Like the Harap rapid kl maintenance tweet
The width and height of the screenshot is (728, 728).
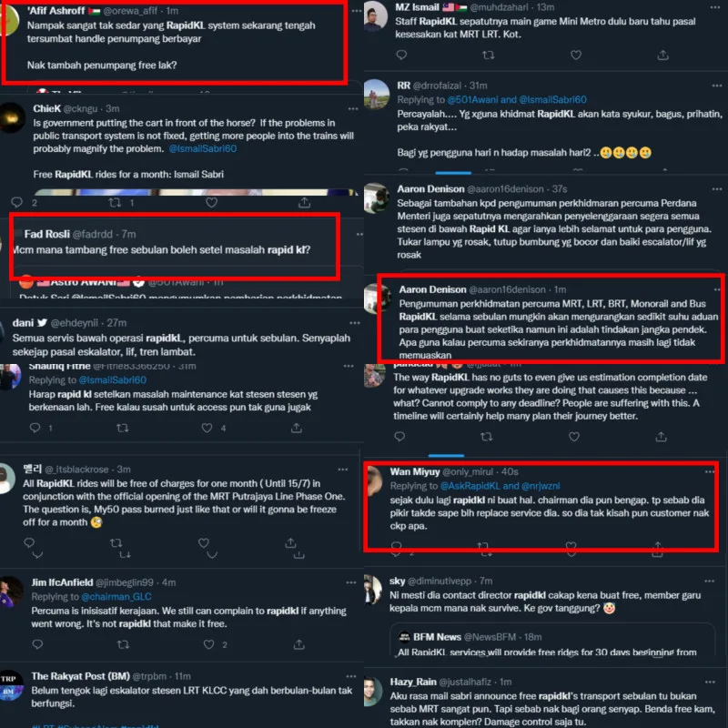207,428
